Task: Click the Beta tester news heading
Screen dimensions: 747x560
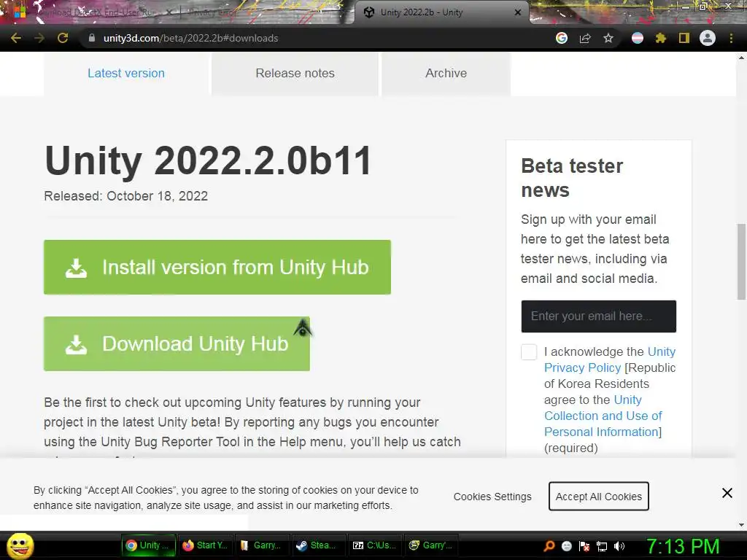Action: tap(572, 178)
